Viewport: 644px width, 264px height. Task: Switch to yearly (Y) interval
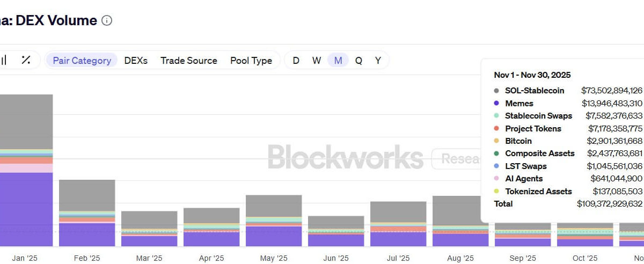click(x=378, y=61)
